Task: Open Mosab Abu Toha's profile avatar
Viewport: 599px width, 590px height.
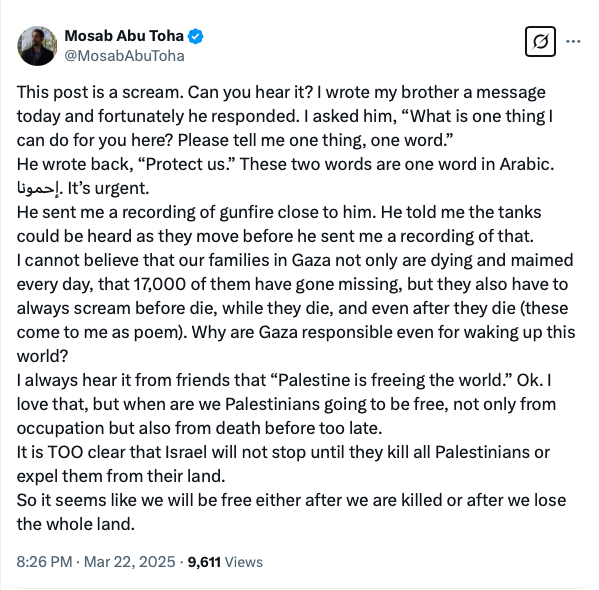Action: (x=37, y=46)
